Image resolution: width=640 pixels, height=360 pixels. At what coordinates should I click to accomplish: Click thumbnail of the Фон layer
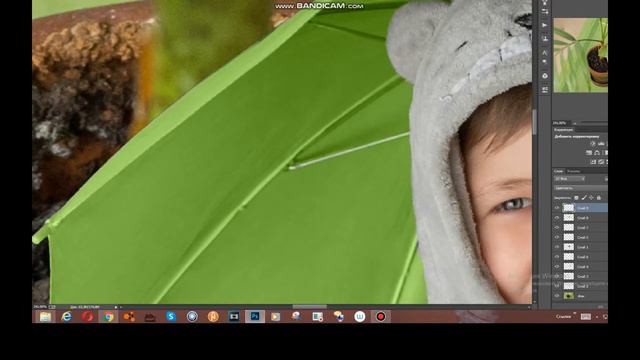pos(569,296)
